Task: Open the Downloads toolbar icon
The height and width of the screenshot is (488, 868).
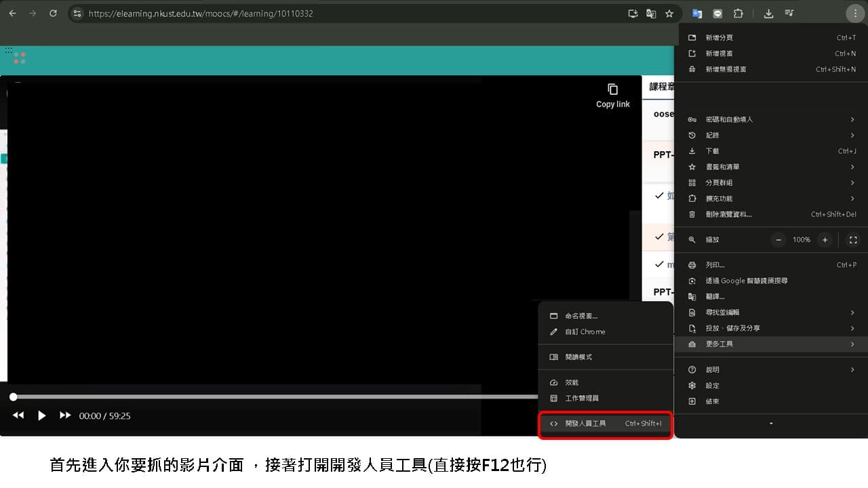Action: pos(768,14)
